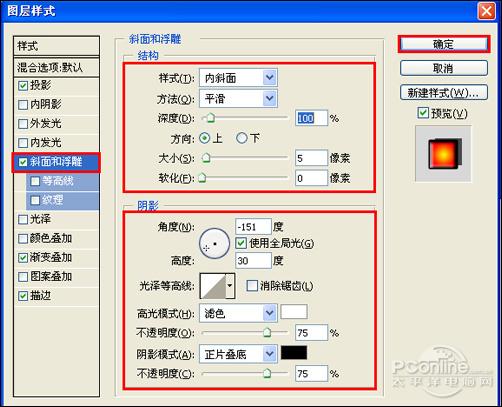
Task: Click the highlight 不透明度(O) slider handle
Action: pyautogui.click(x=267, y=332)
